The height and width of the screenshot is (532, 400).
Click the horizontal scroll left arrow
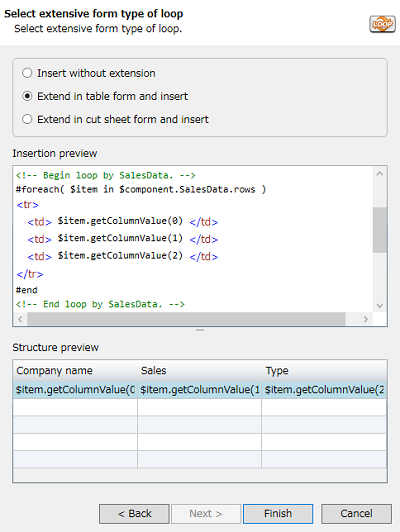20,319
